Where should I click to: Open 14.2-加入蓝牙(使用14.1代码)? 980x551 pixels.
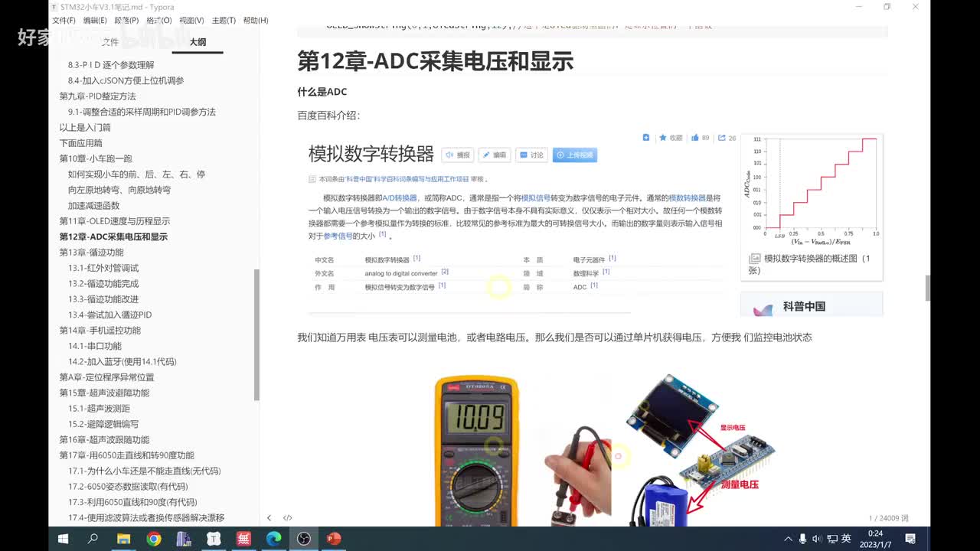pos(122,361)
